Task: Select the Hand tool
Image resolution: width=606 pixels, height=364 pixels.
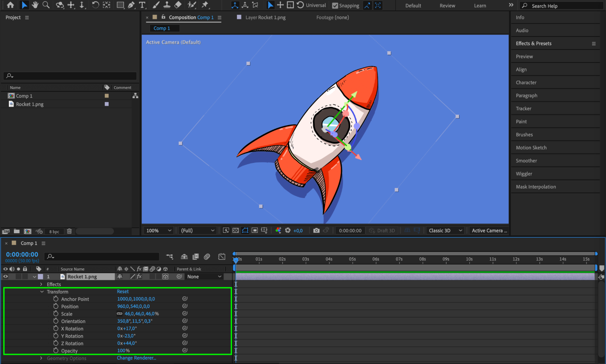Action: [35, 5]
